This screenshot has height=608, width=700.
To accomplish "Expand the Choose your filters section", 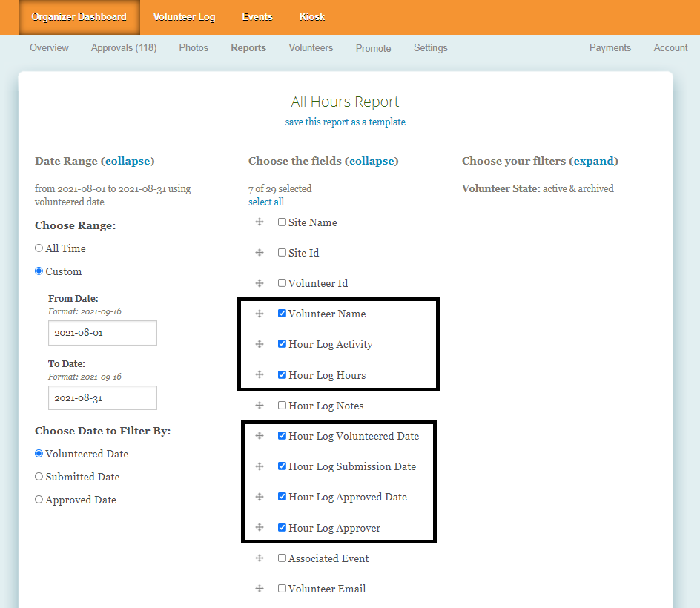I will click(x=594, y=161).
